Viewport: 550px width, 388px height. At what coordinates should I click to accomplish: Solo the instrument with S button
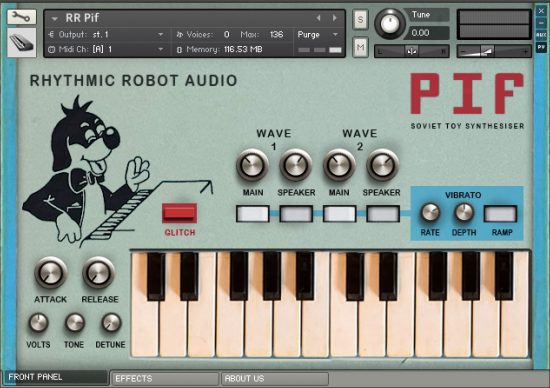(x=360, y=19)
